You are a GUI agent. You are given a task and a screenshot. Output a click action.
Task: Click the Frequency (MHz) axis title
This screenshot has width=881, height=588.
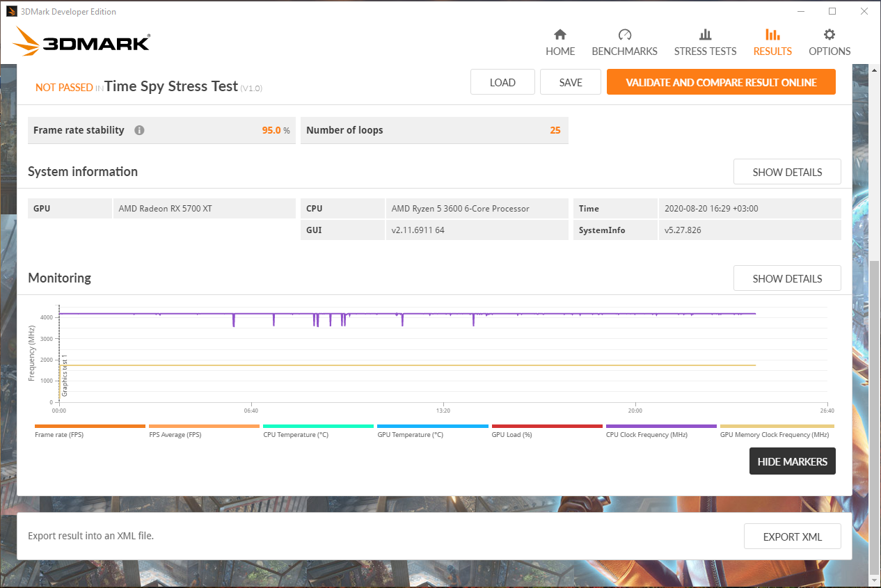click(31, 353)
